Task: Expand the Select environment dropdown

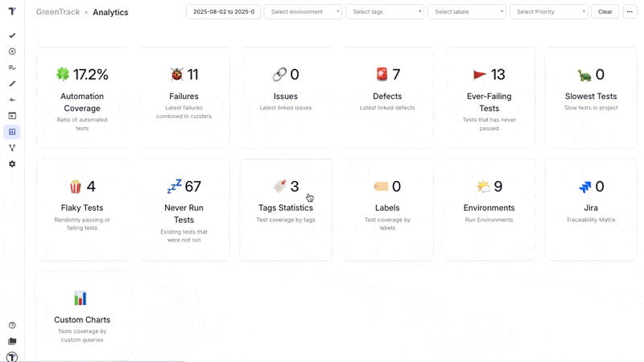Action: coord(303,12)
